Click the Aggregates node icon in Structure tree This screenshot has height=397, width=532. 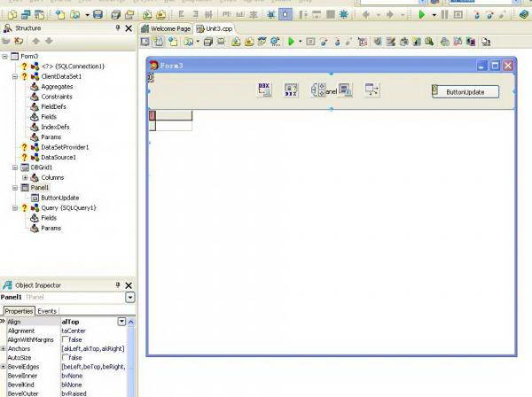coord(35,87)
